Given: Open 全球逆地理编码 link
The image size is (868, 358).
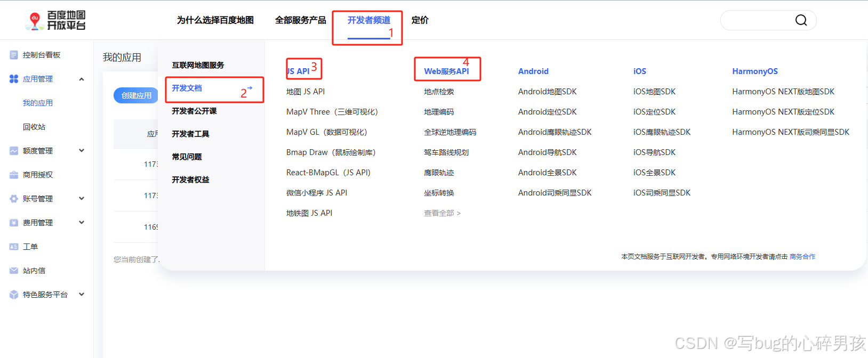Looking at the screenshot, I should [450, 132].
